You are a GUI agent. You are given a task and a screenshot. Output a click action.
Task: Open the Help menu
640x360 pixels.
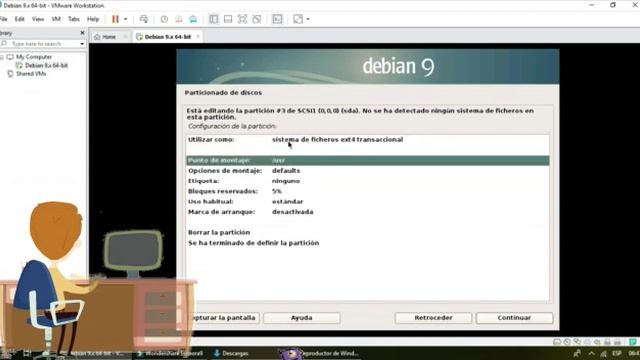pyautogui.click(x=93, y=19)
